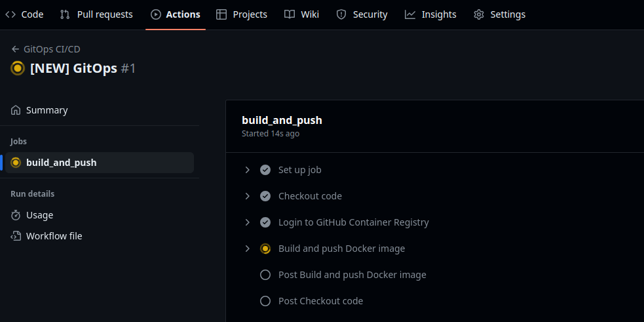The image size is (644, 322).
Task: Click pending circle of Post Build and push step
Action: 265,275
